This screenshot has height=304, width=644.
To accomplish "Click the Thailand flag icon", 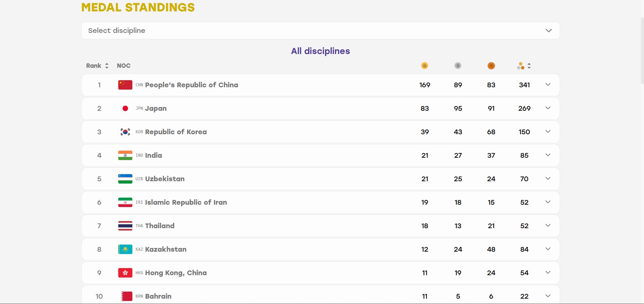I will click(x=125, y=226).
